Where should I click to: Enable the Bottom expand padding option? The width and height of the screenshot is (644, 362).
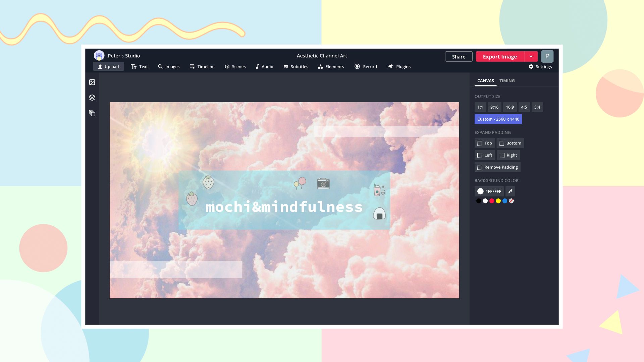pyautogui.click(x=510, y=143)
